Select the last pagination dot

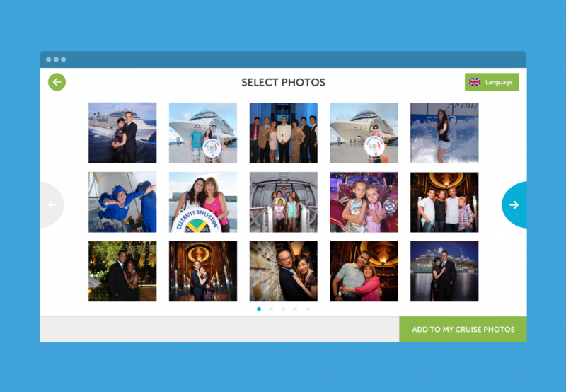click(308, 309)
